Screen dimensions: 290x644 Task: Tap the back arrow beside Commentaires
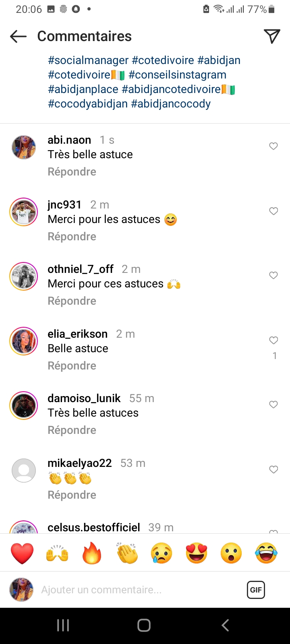coord(18,36)
